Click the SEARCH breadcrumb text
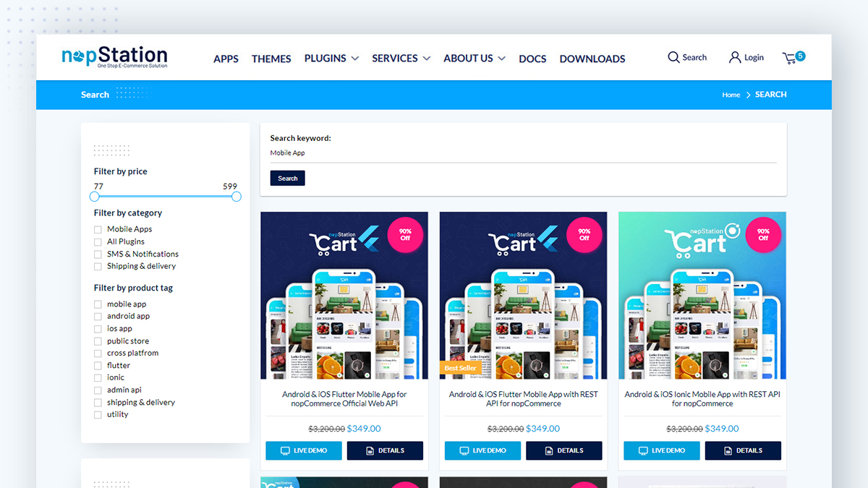868x488 pixels. [x=770, y=95]
